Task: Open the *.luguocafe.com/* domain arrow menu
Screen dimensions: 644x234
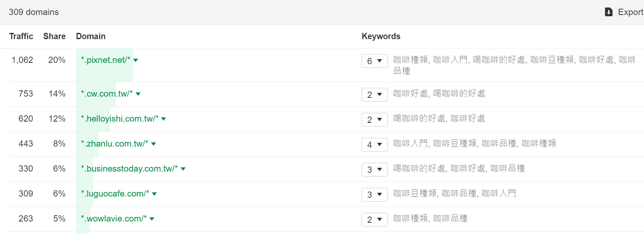Action: (154, 194)
